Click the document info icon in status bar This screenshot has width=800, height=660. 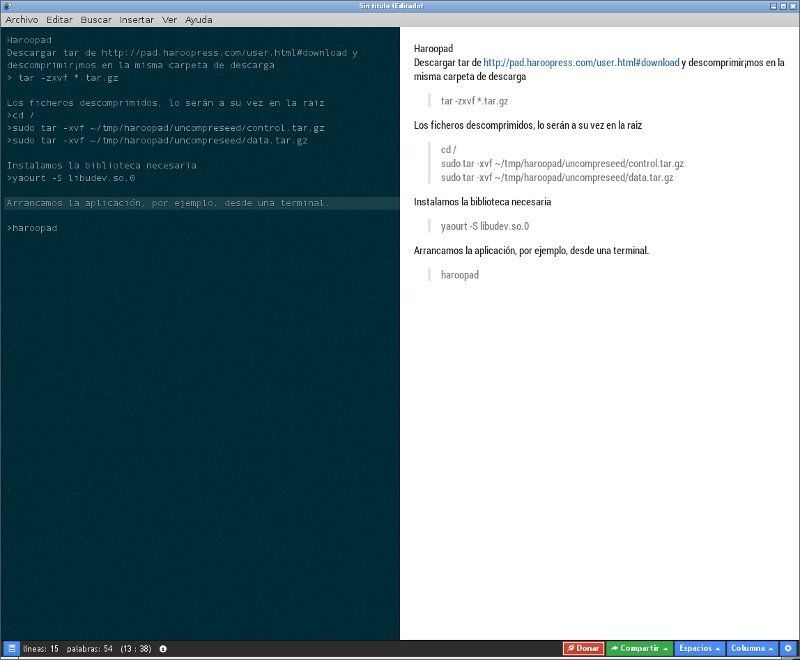pyautogui.click(x=163, y=648)
